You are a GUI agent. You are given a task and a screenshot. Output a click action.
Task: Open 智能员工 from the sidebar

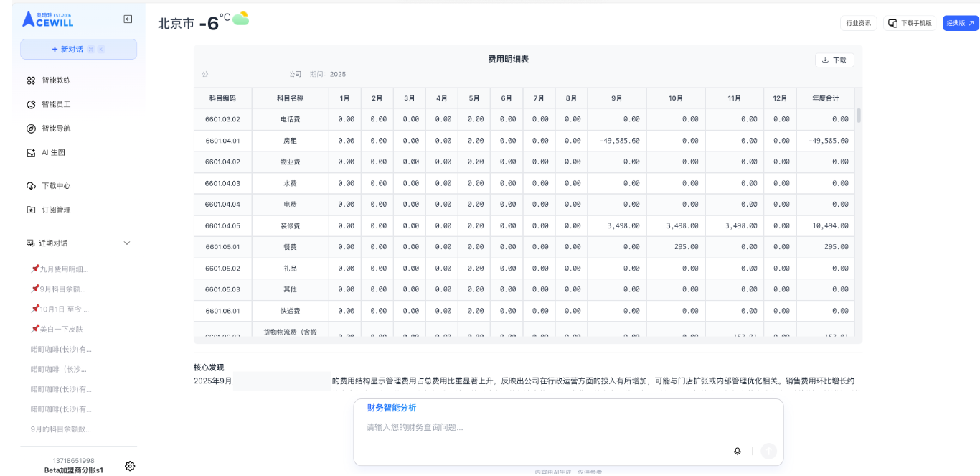pos(55,104)
